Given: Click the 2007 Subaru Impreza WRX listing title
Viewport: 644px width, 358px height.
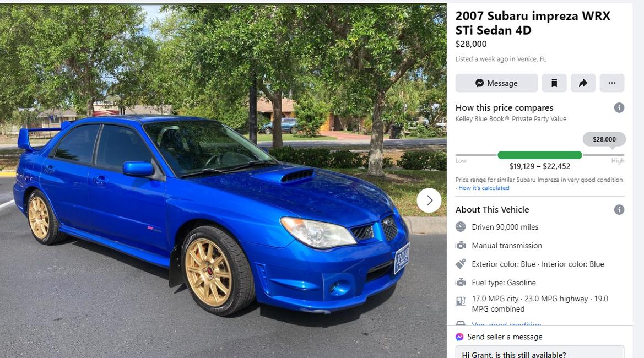Looking at the screenshot, I should point(533,23).
